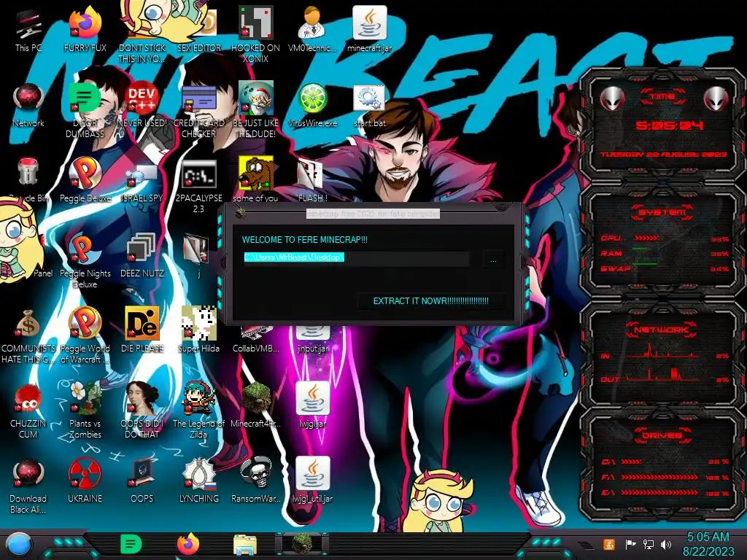Viewport: 747px width, 560px height.
Task: Select the lwjgl_util.jar file icon
Action: coord(312,478)
